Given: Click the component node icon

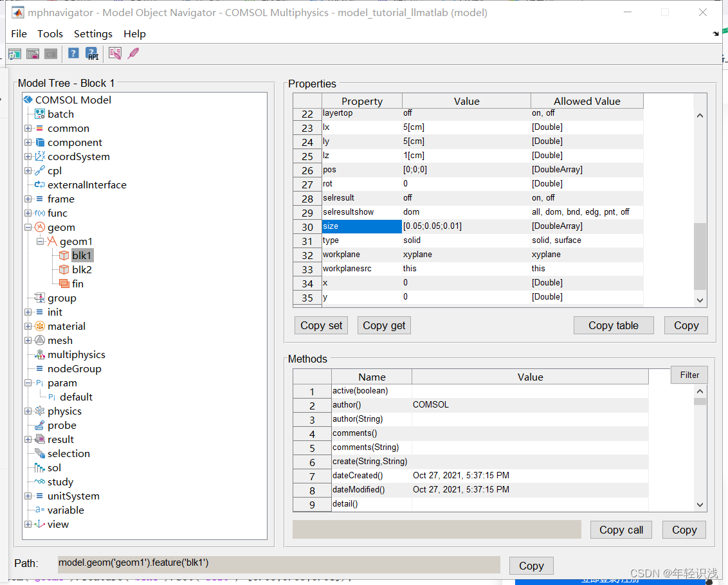Looking at the screenshot, I should coord(40,143).
